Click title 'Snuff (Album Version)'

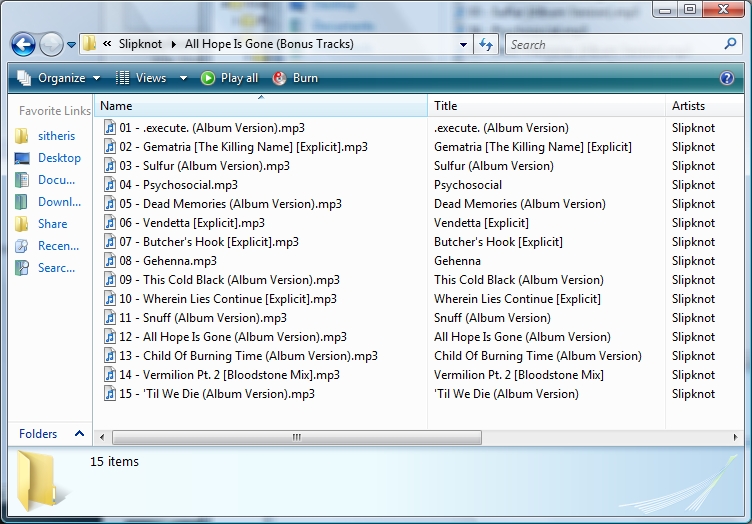(492, 318)
